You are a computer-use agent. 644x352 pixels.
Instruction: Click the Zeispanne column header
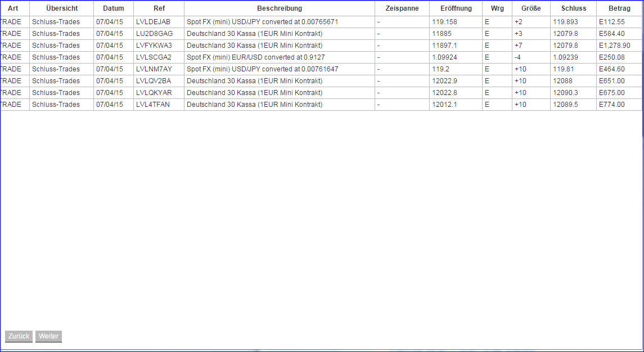coord(401,8)
